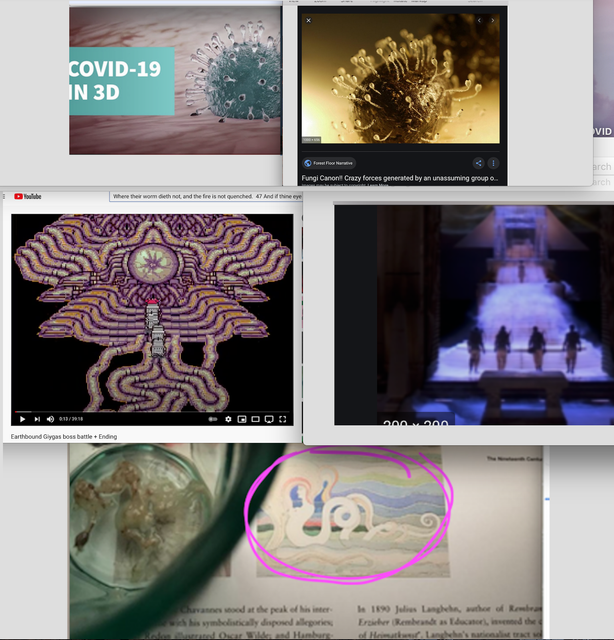Click the Giygas video frame
The width and height of the screenshot is (614, 640).
pyautogui.click(x=152, y=313)
